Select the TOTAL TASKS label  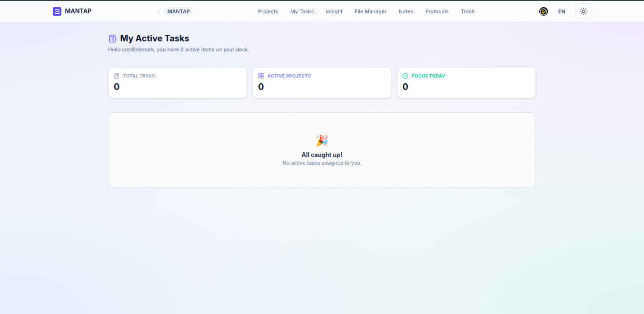tap(139, 76)
